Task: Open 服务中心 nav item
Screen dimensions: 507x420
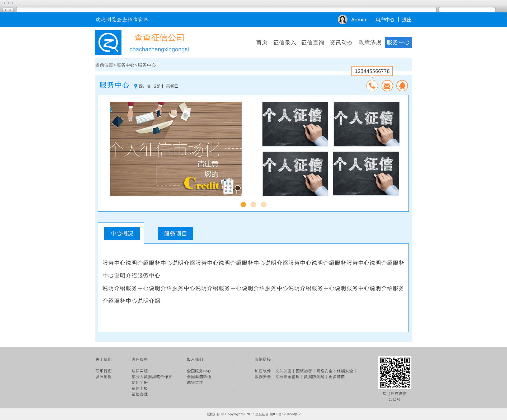Action: click(398, 42)
